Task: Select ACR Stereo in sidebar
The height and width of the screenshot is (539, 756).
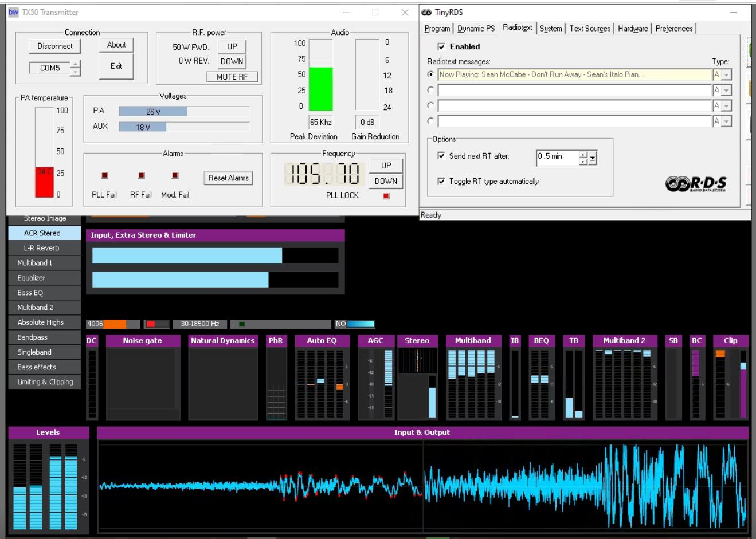Action: pos(45,233)
